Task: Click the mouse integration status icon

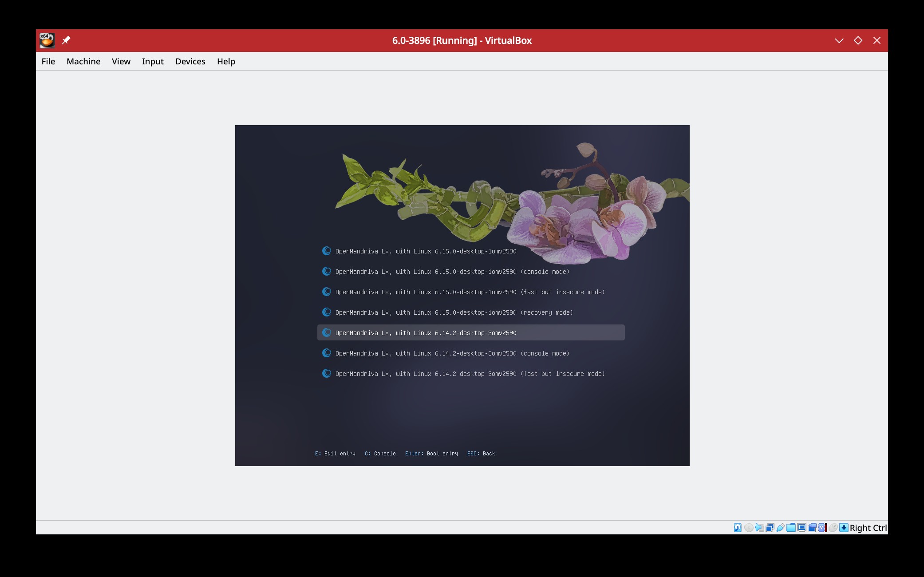Action: click(833, 527)
